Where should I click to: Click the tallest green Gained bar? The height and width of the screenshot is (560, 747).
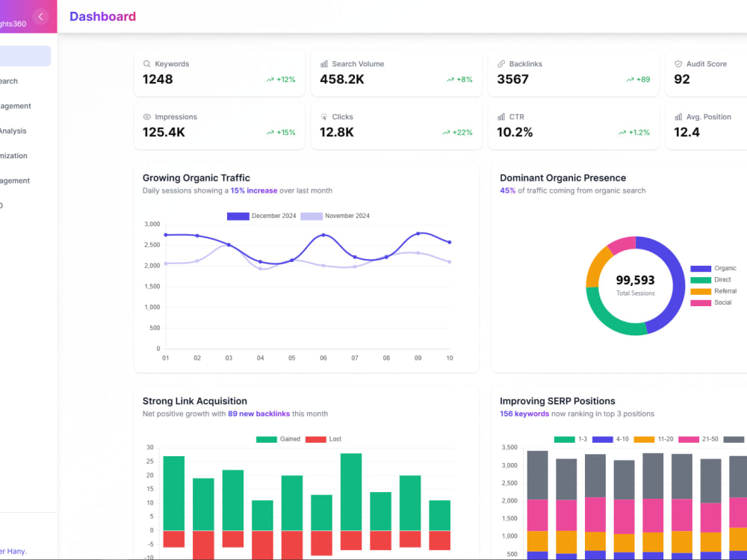pyautogui.click(x=351, y=491)
